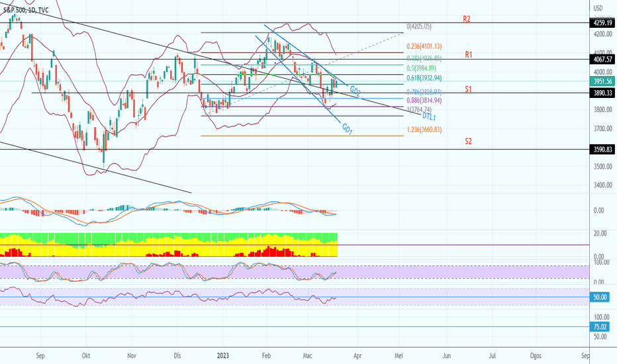Click the Jun month on time axis
The height and width of the screenshot is (364, 617).
(x=447, y=356)
